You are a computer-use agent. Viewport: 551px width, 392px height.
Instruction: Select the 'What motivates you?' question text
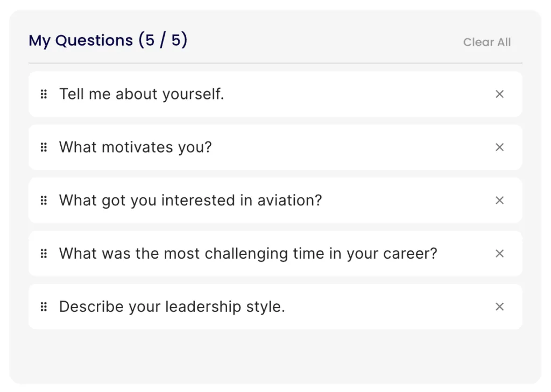click(x=135, y=147)
